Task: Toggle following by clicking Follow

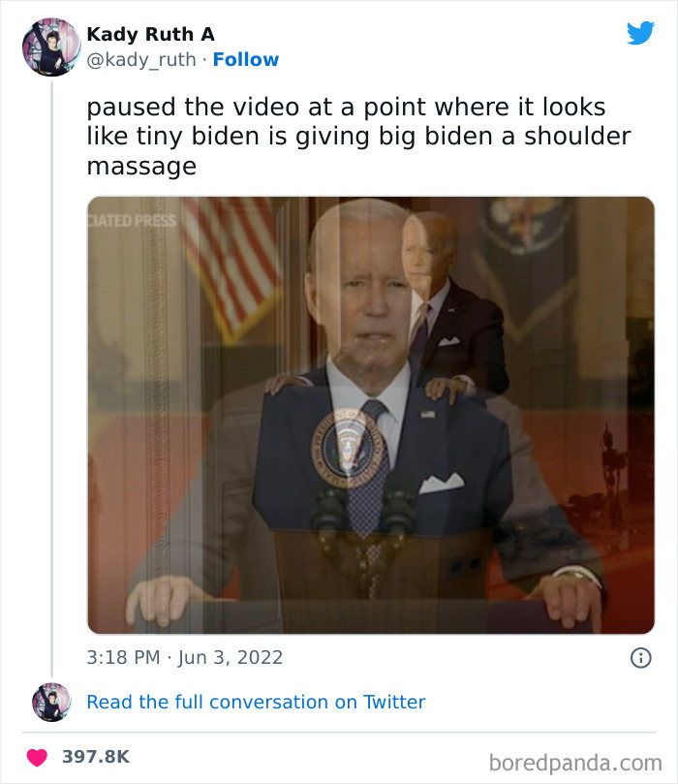Action: (246, 60)
